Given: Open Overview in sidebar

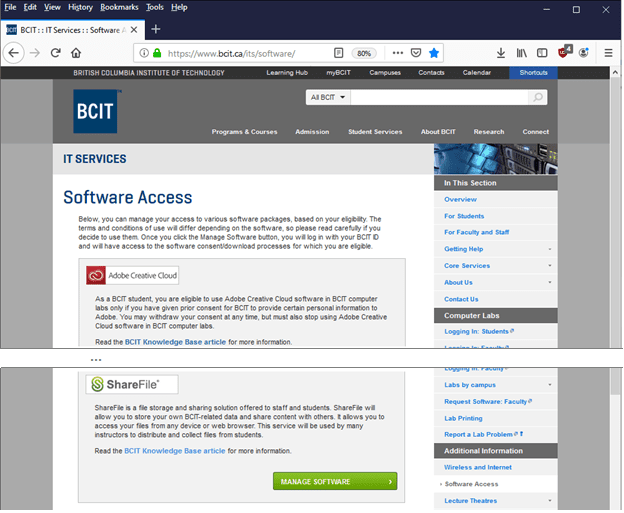Looking at the screenshot, I should (460, 199).
